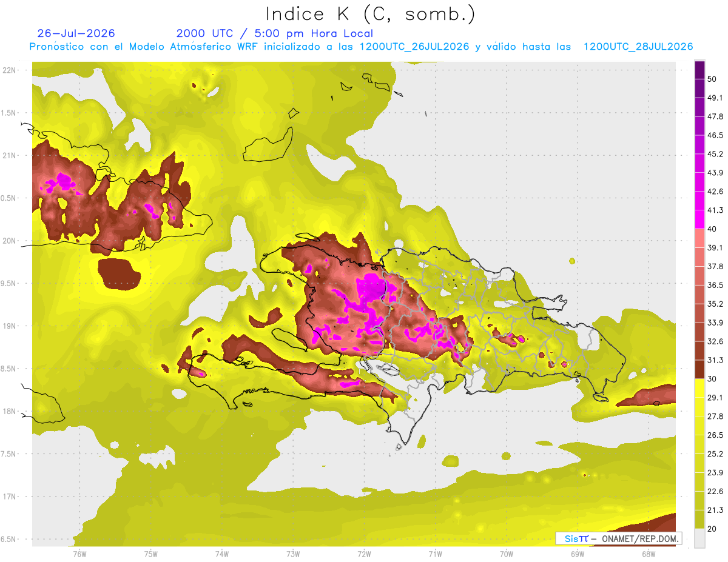Click the dark purple 50 swatch in the legend
This screenshot has height=562, width=728.
700,70
